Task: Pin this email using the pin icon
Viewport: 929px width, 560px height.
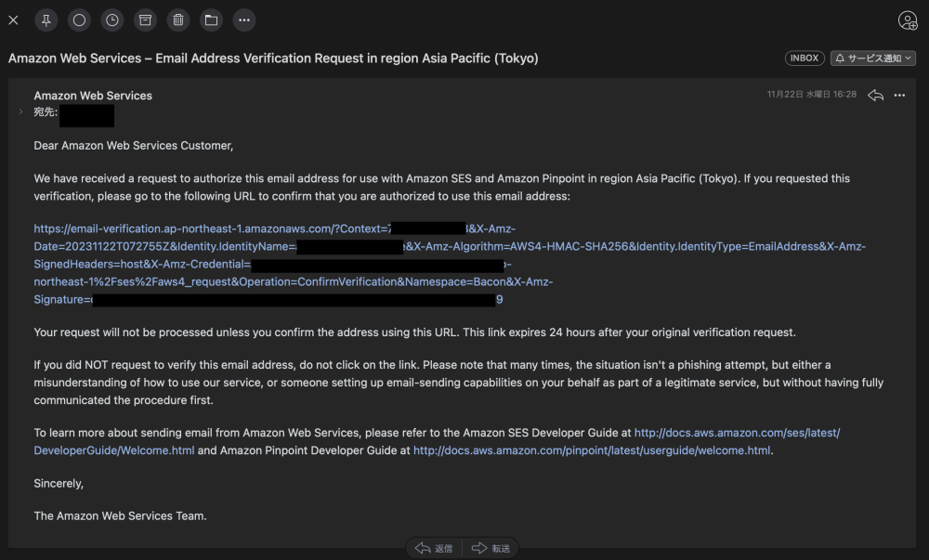Action: coord(46,20)
